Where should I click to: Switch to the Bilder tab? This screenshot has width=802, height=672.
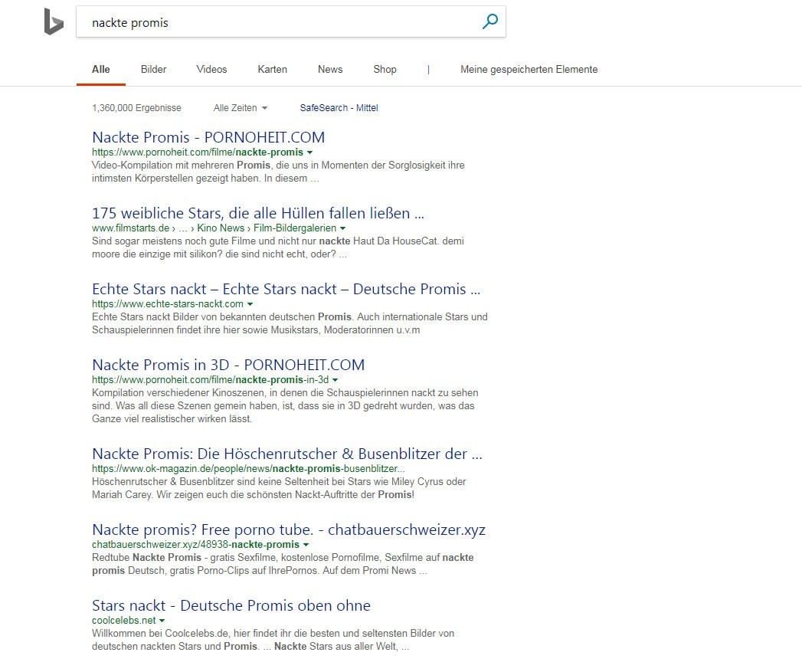point(153,69)
